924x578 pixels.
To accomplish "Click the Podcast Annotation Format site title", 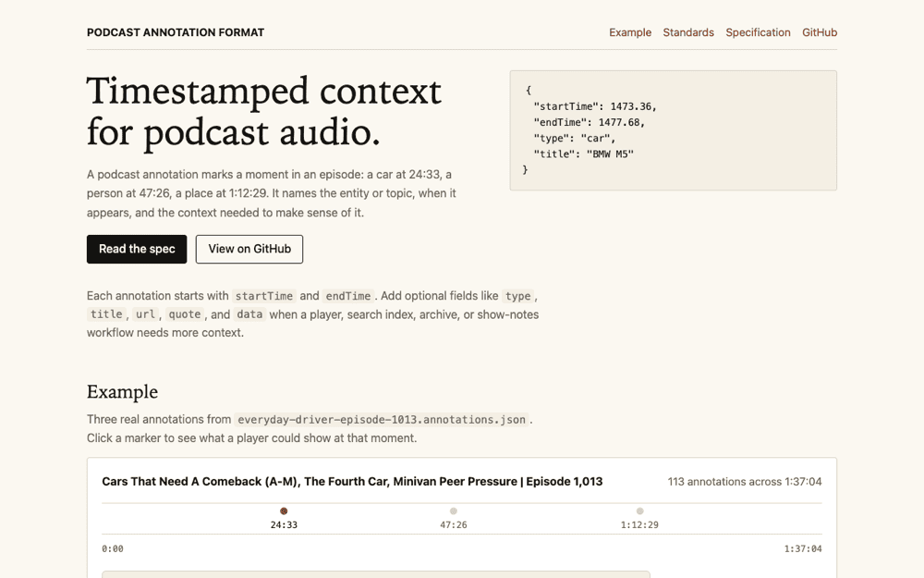I will pos(176,32).
